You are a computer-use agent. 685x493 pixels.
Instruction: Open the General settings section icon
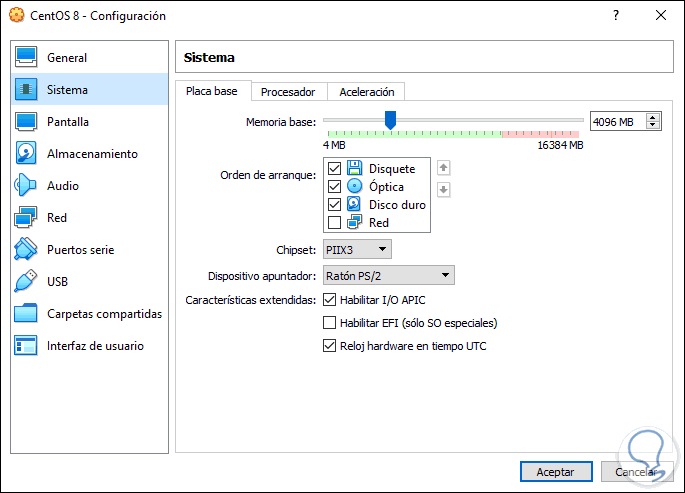[x=26, y=58]
